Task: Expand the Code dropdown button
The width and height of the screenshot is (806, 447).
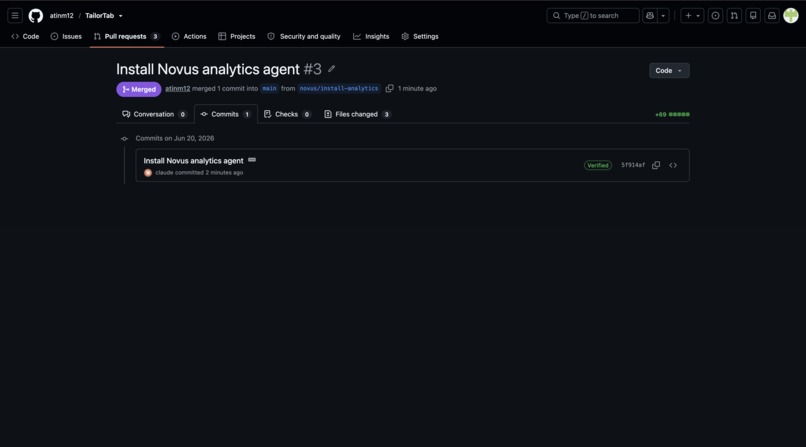Action: (x=669, y=70)
